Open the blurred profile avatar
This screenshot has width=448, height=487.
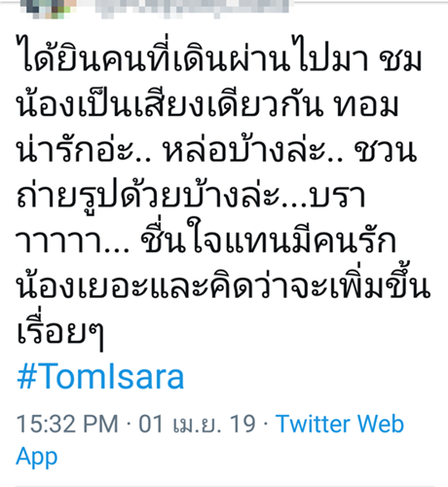[x=49, y=8]
